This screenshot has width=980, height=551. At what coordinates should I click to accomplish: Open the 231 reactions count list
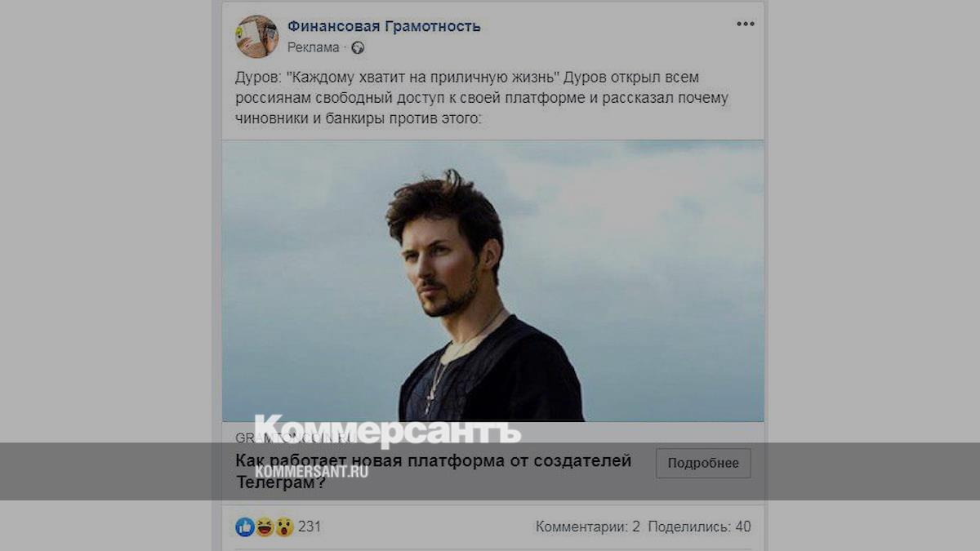pos(310,527)
